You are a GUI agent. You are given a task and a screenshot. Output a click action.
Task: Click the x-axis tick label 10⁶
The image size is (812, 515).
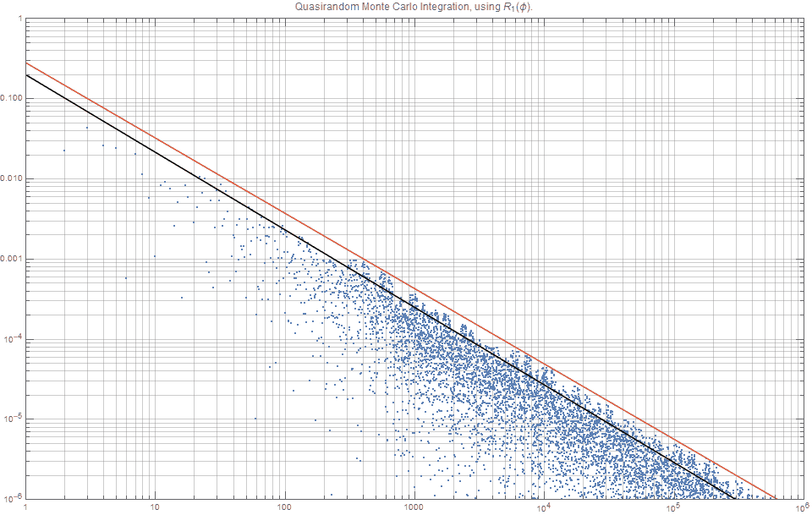coord(801,507)
